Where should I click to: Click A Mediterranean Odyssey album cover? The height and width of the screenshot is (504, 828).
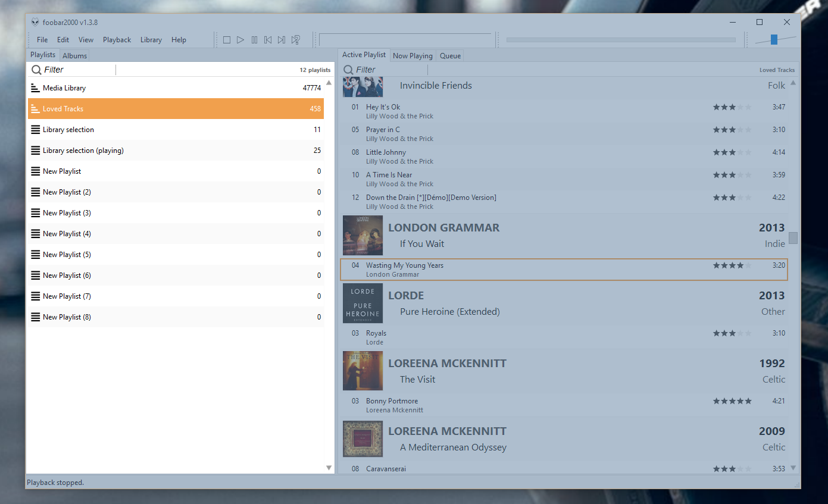click(x=363, y=439)
